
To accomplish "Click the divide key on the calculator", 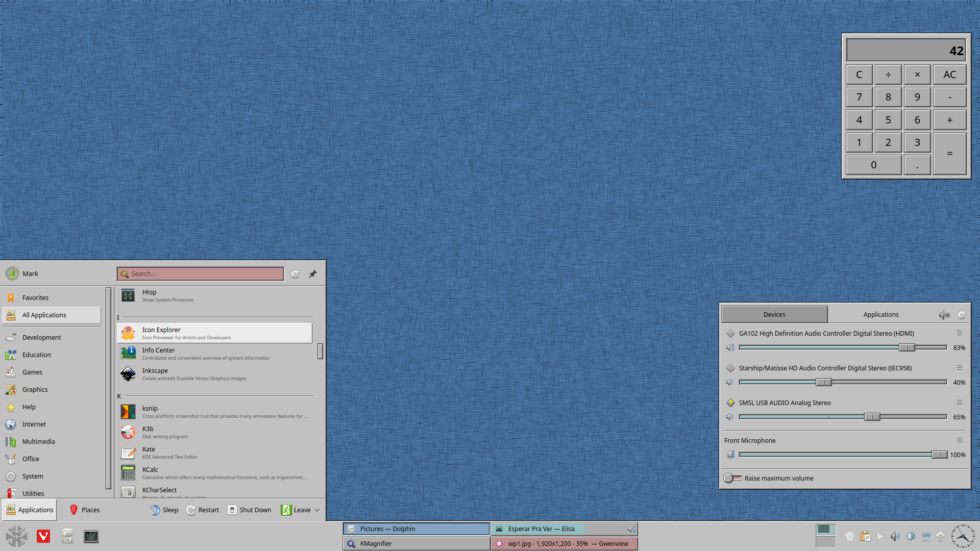I will click(x=888, y=74).
